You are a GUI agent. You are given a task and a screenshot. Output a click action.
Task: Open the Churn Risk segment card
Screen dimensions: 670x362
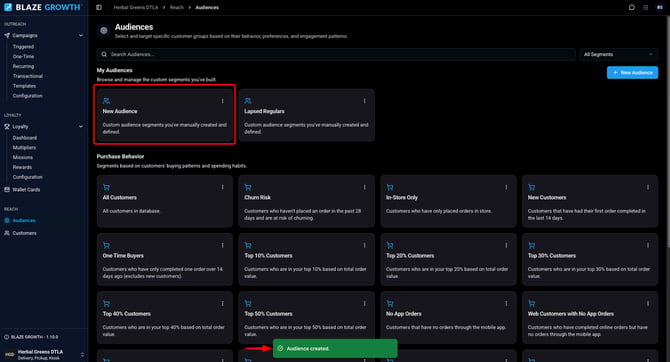pyautogui.click(x=306, y=201)
